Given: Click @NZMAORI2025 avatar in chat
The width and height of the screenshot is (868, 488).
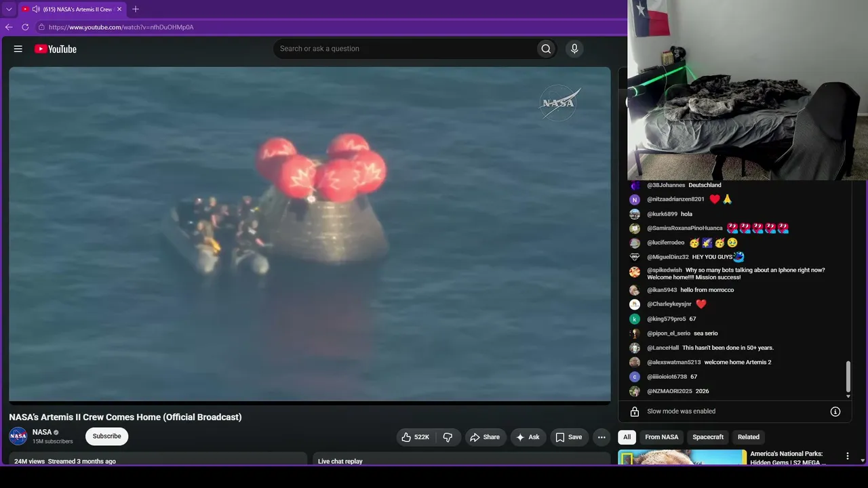Looking at the screenshot, I should (635, 391).
